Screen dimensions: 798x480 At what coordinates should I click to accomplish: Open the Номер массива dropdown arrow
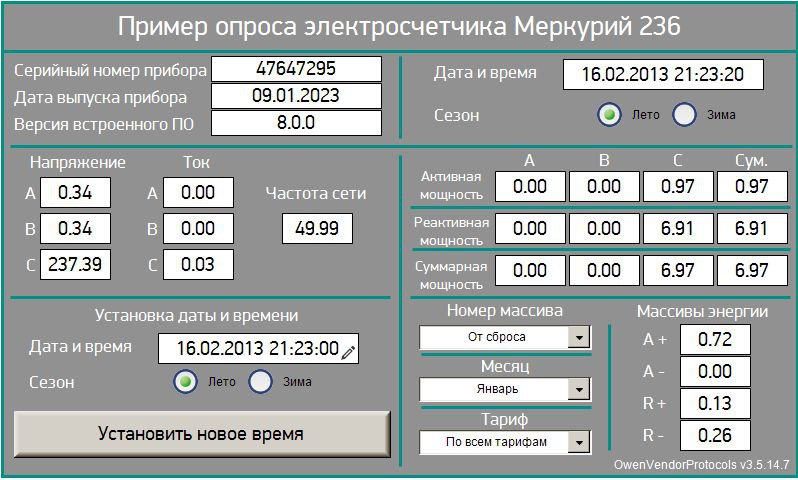579,337
